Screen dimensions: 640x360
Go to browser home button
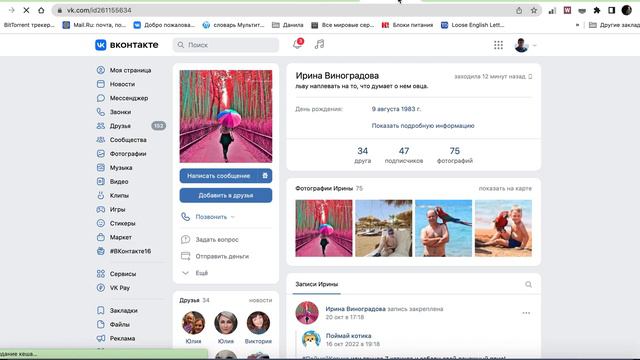41,10
